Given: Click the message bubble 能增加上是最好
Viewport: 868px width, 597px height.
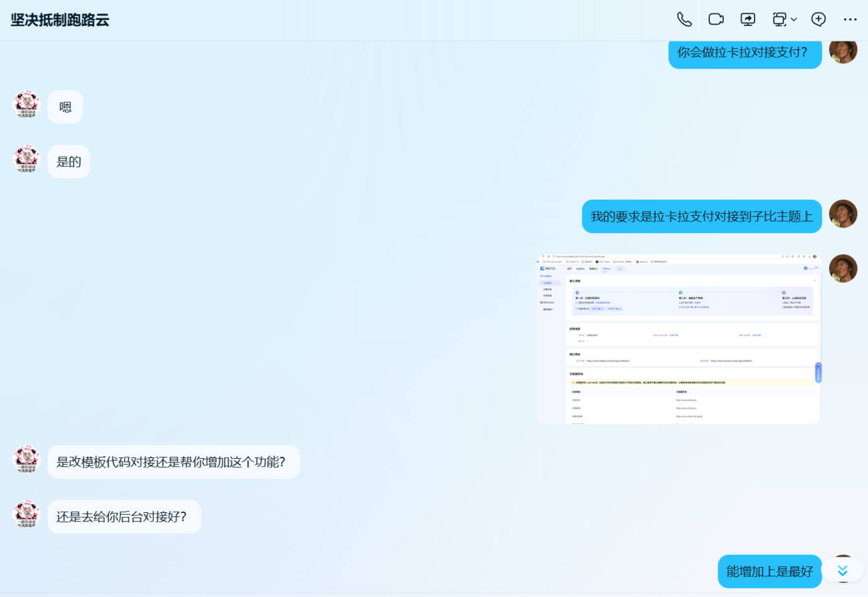Looking at the screenshot, I should (769, 572).
